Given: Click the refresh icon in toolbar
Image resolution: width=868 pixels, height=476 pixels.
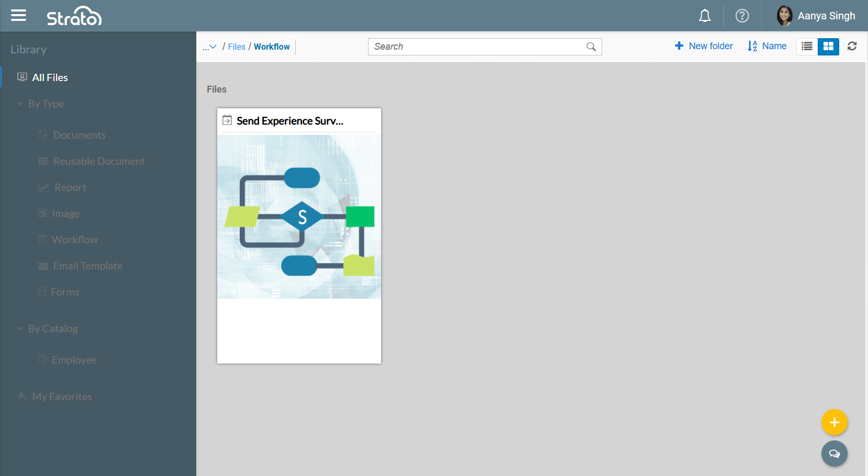Looking at the screenshot, I should click(852, 46).
